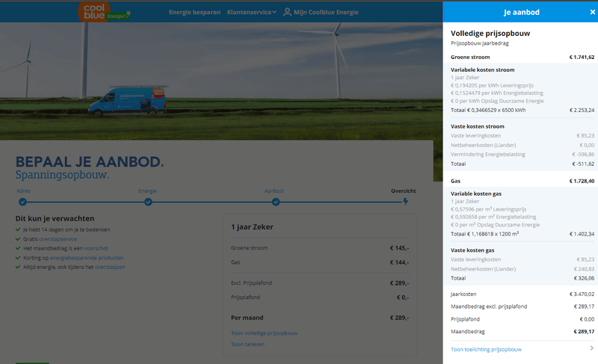Click the Je aanbod panel title
Image resolution: width=598 pixels, height=364 pixels.
pos(521,12)
